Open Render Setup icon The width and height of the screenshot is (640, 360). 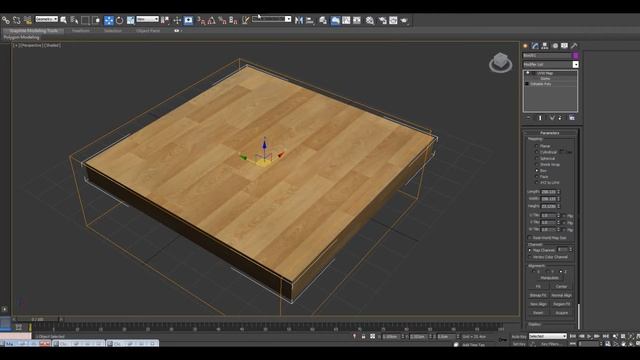pyautogui.click(x=382, y=20)
